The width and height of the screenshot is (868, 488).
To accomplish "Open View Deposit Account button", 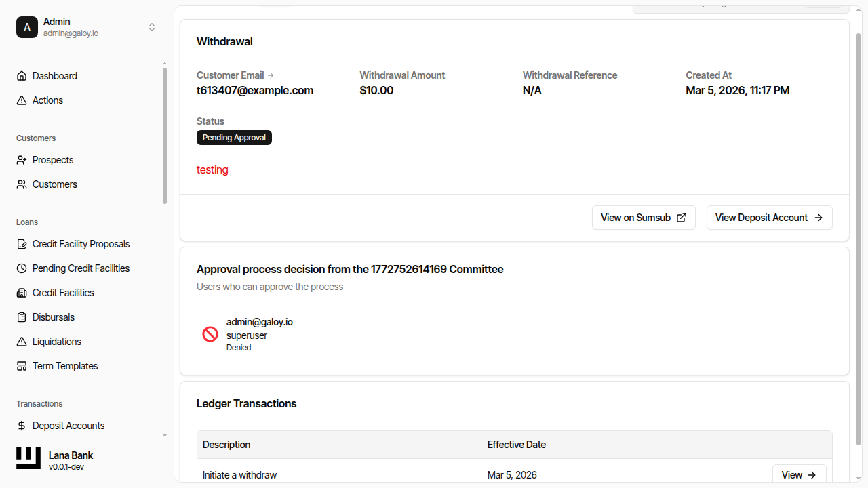I will click(769, 218).
